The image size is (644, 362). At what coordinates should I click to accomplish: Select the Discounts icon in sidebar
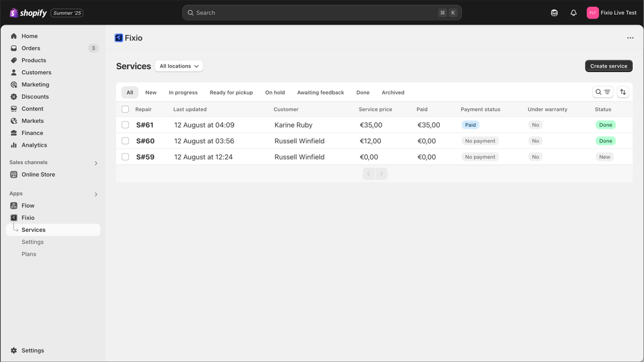(x=14, y=97)
